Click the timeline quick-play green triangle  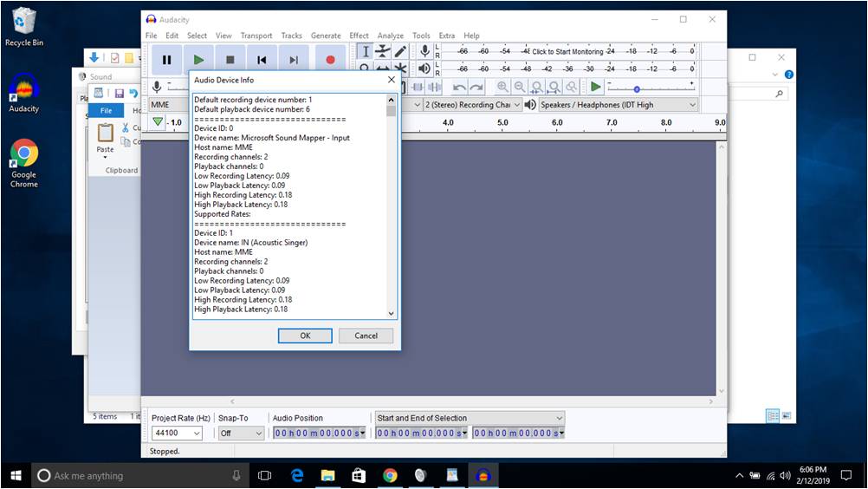[x=158, y=122]
